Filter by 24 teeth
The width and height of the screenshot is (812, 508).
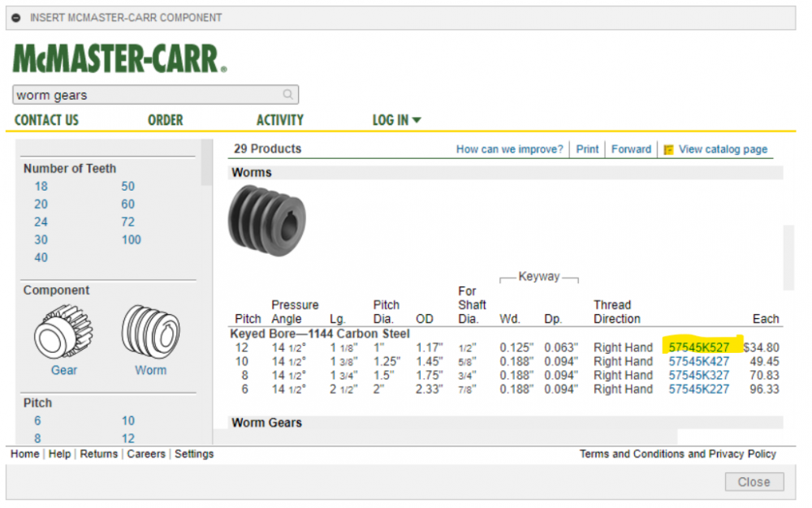click(41, 222)
